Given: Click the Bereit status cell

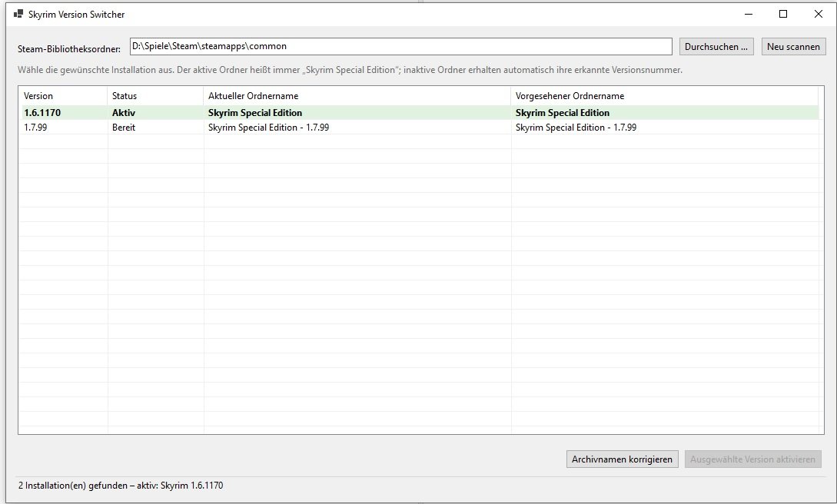Looking at the screenshot, I should (123, 128).
